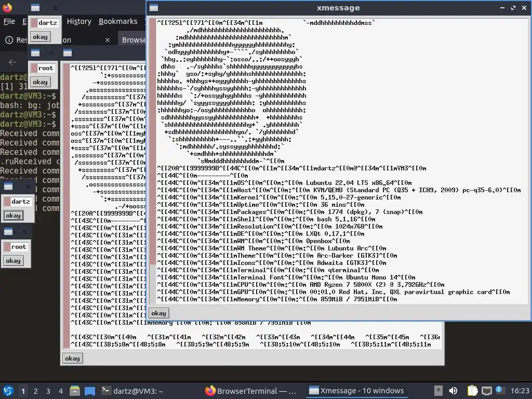Click the top dartz message scrollbar strip
532x399 pixels.
34,23
